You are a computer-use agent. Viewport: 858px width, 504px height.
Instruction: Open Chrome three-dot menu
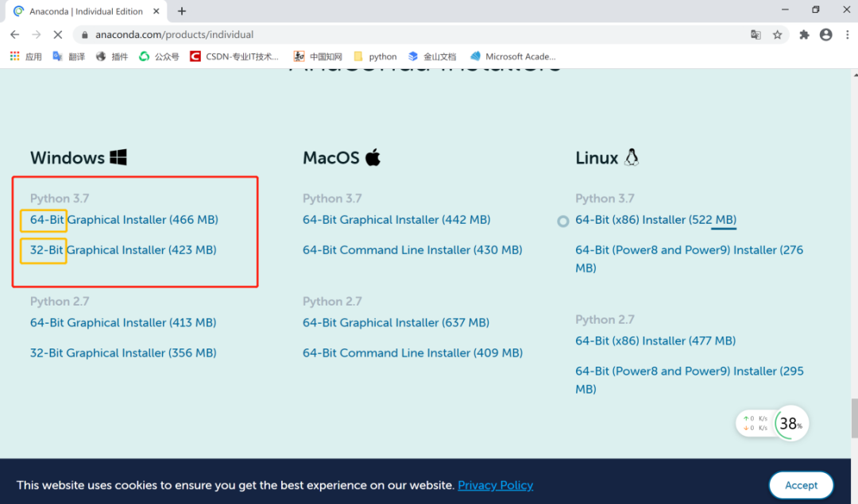[x=847, y=34]
